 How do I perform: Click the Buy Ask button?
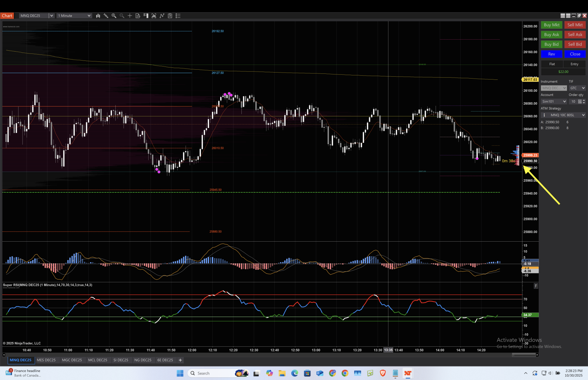click(x=552, y=35)
